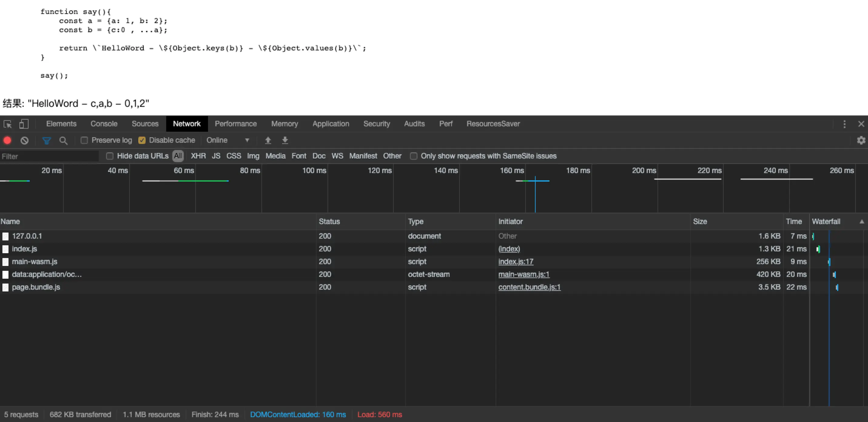
Task: Clear the network request log
Action: tap(24, 140)
